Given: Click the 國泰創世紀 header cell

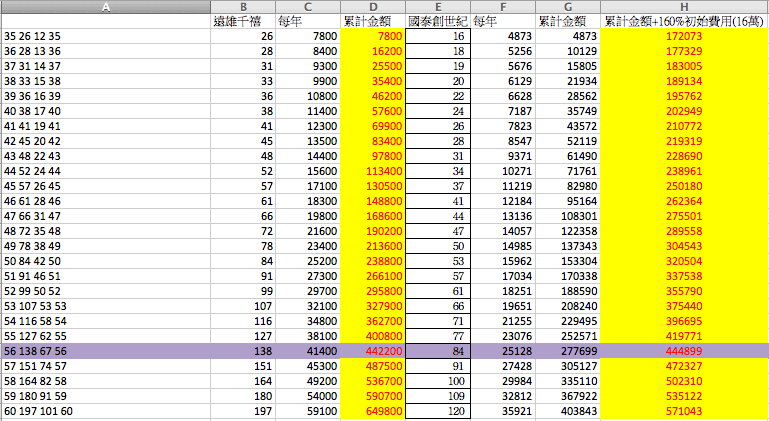Looking at the screenshot, I should (438, 21).
